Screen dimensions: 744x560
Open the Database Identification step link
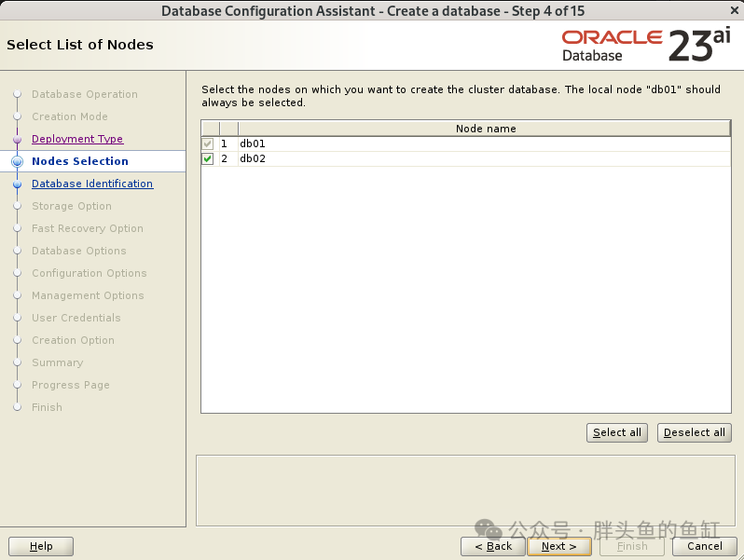[92, 184]
